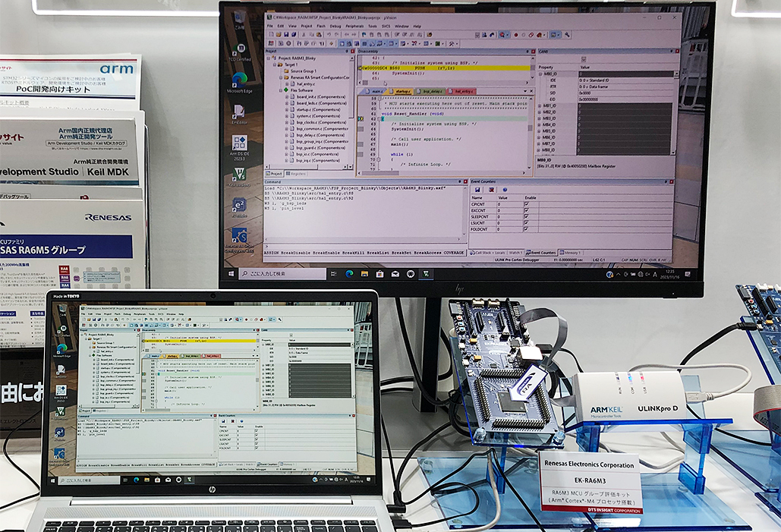Toggle the EXCCNT Enable checkbox on the monitor
Image resolution: width=781 pixels, height=532 pixels.
(527, 210)
